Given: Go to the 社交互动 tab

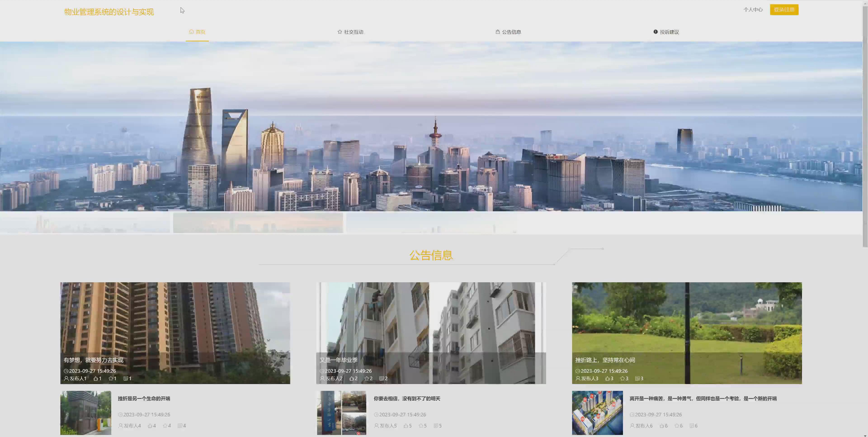Looking at the screenshot, I should pyautogui.click(x=354, y=32).
